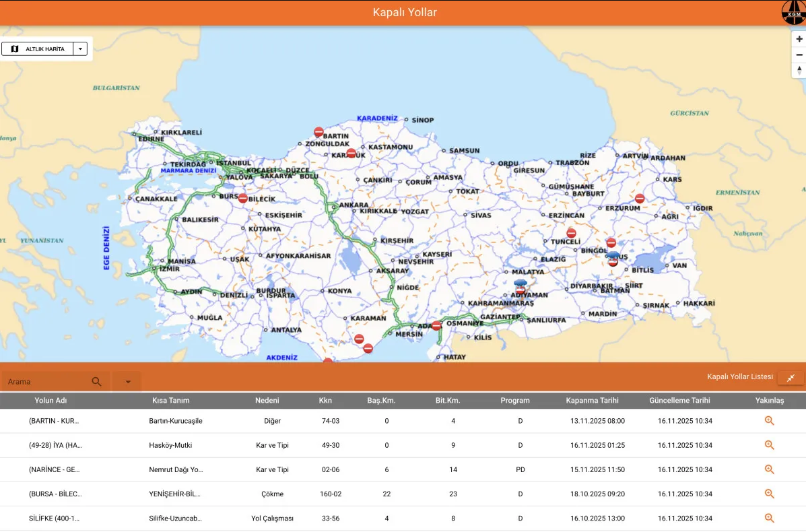
Task: Zoom out the map with minus button
Action: (x=799, y=55)
